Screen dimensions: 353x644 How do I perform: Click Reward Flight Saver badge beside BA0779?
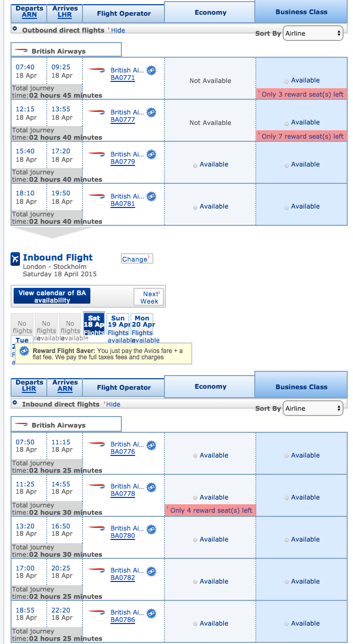[x=151, y=154]
